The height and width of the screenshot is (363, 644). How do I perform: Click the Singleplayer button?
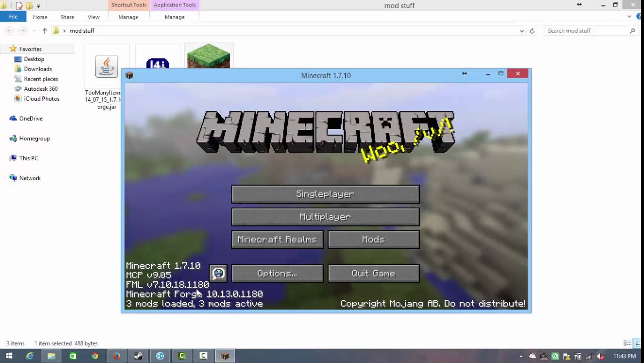pyautogui.click(x=326, y=194)
